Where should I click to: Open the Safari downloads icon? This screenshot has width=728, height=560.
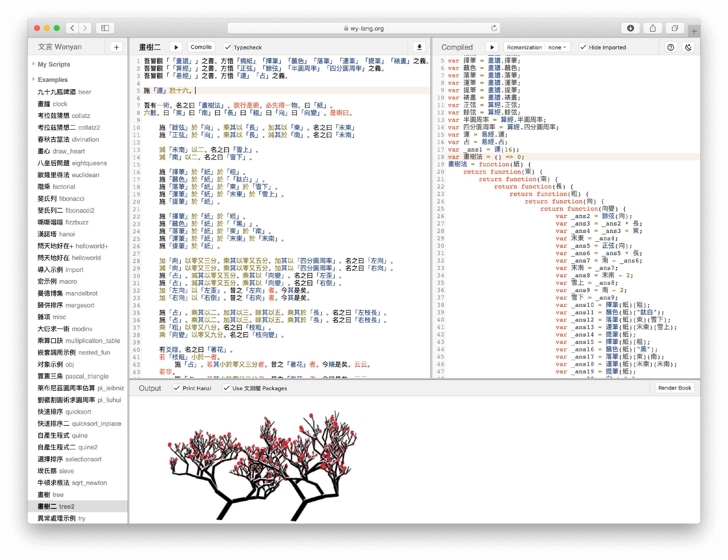pos(630,28)
